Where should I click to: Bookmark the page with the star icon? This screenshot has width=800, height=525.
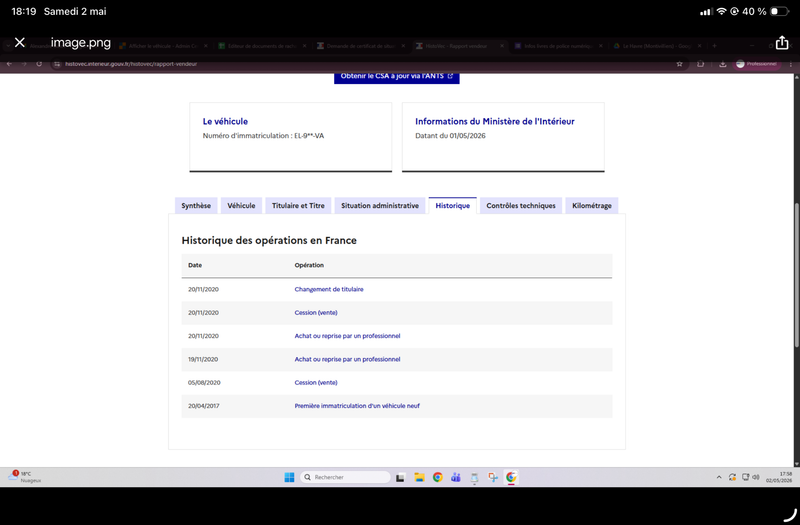(x=679, y=64)
